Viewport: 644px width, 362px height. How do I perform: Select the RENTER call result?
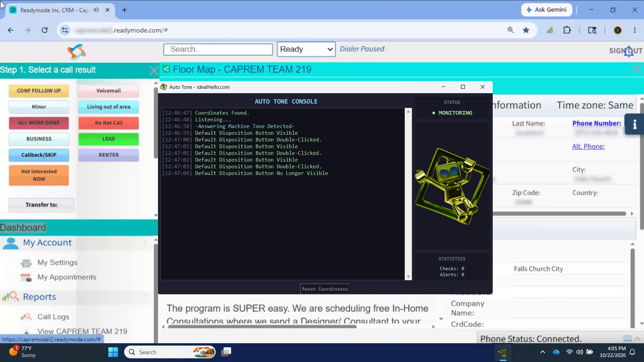[x=109, y=155]
